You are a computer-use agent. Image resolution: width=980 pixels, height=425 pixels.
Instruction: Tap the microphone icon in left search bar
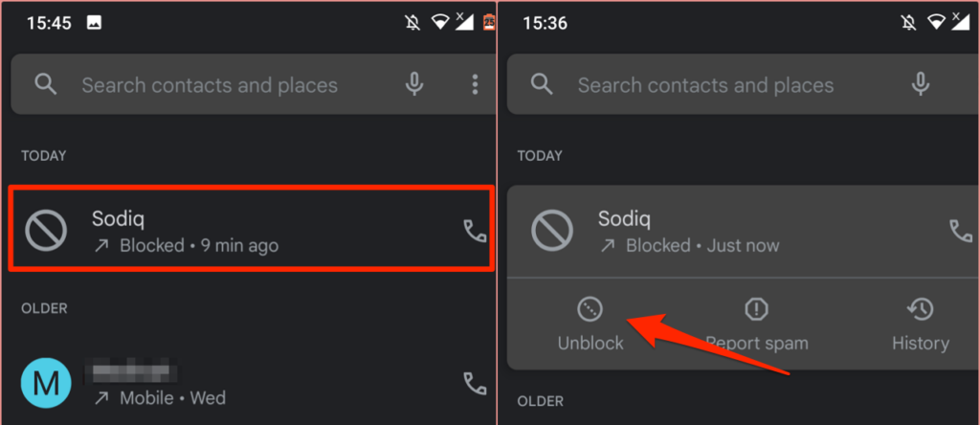pos(413,84)
